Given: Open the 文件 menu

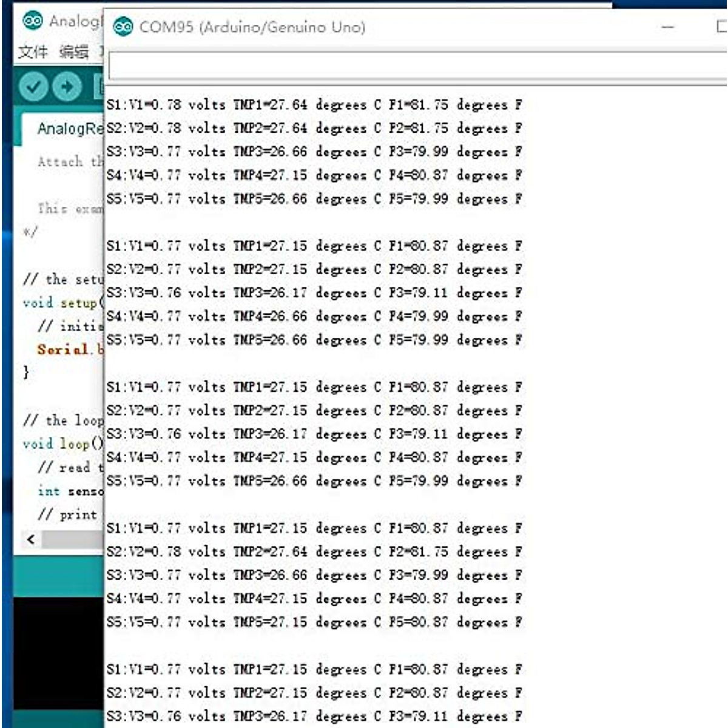Looking at the screenshot, I should coord(33,52).
